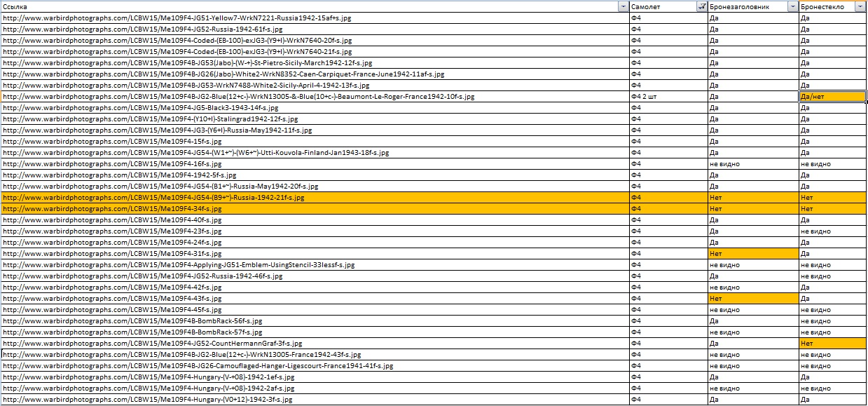Image resolution: width=868 pixels, height=406 pixels.
Task: Select the JG3-(Y6+I)-Russia-May1942 URL cell
Action: 315,130
